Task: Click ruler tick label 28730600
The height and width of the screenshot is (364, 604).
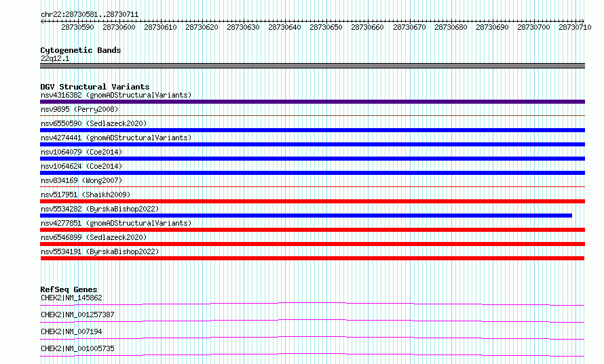Action: point(119,27)
